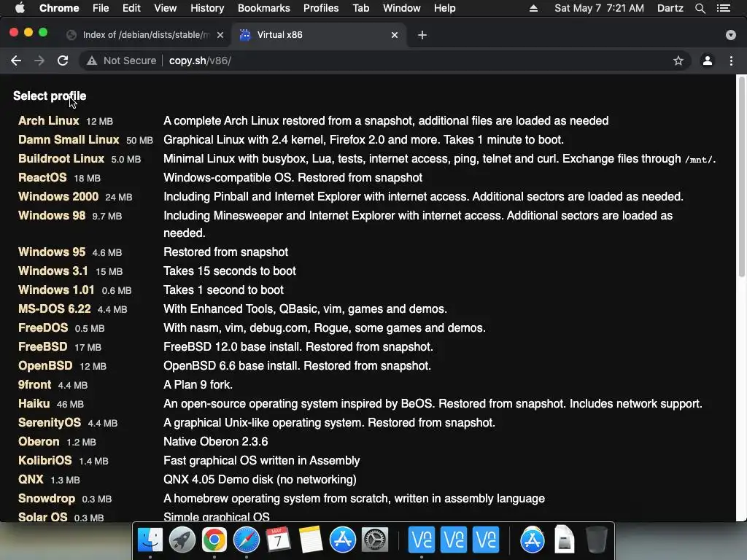Open the Profiles menu
The height and width of the screenshot is (560, 747).
(321, 8)
